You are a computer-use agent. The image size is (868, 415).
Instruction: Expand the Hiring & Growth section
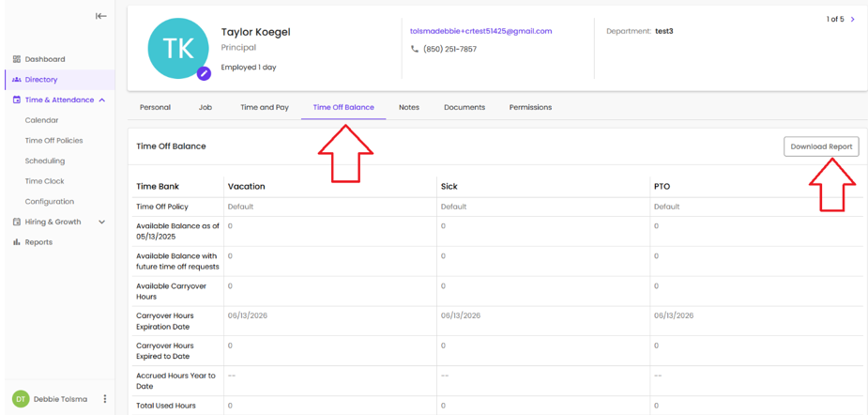[x=101, y=223]
